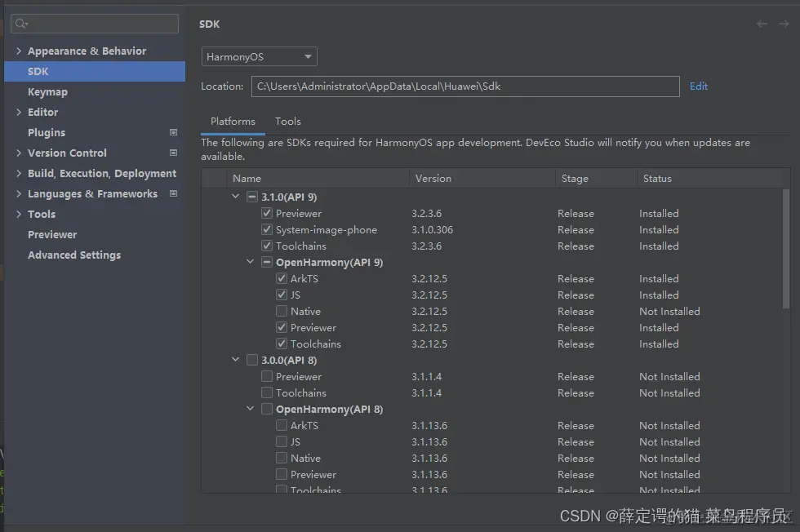
Task: Open Keymap settings
Action: tap(47, 92)
